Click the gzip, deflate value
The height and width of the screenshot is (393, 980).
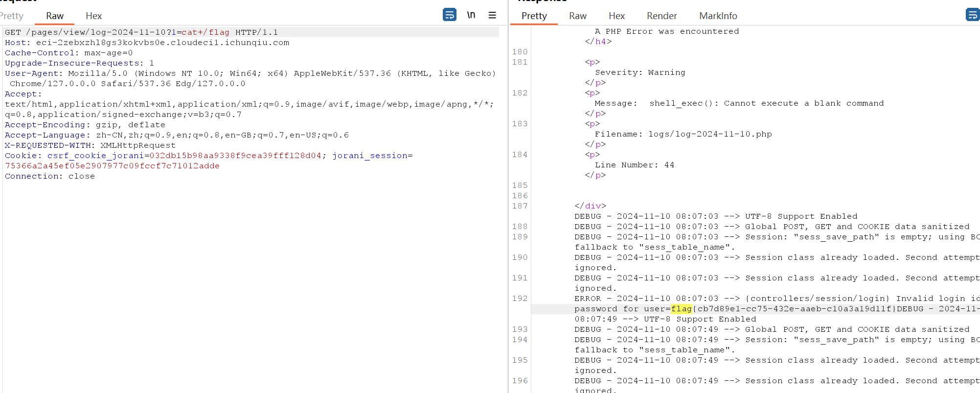(x=130, y=125)
